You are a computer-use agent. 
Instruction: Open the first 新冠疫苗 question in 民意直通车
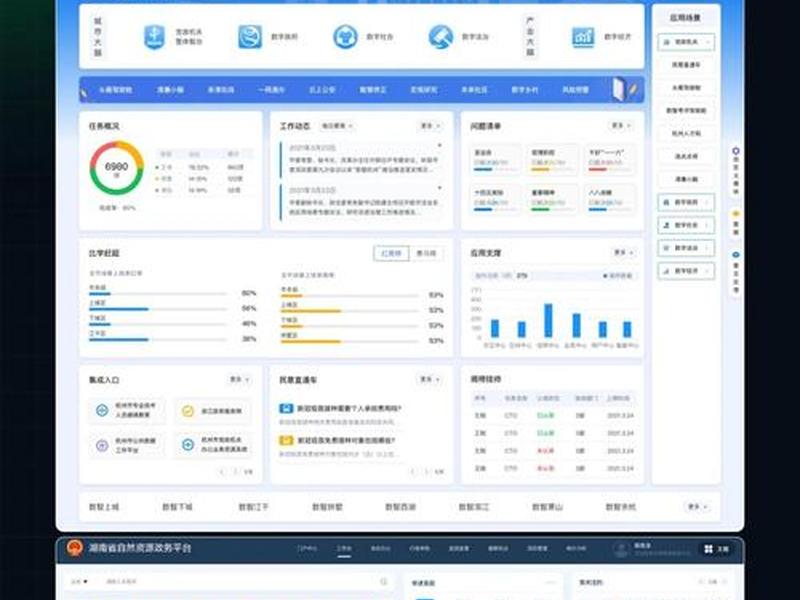coord(349,408)
